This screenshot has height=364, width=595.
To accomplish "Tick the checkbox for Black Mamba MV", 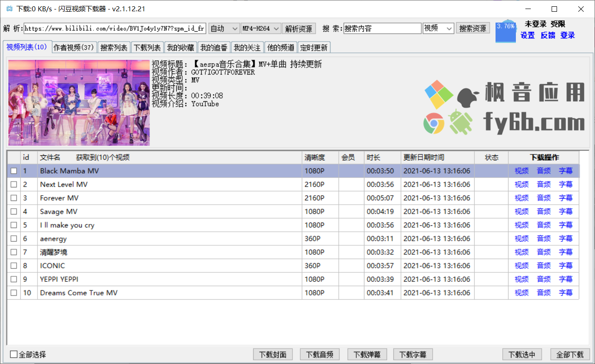I will coord(14,171).
